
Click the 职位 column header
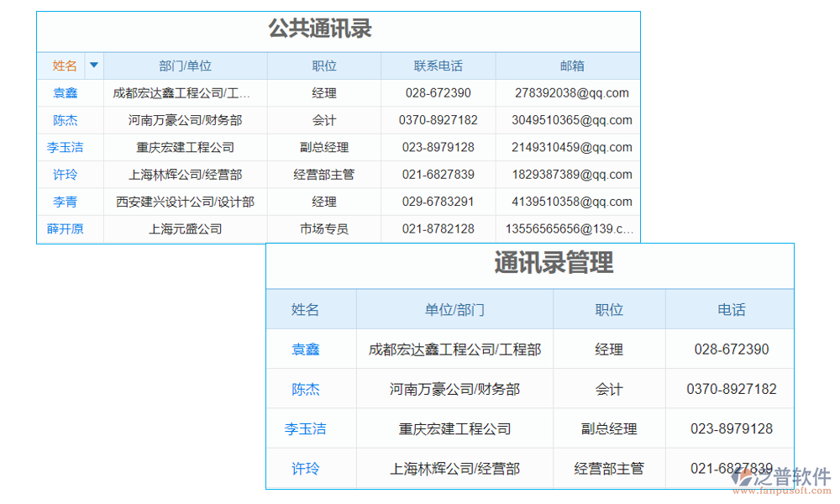(x=324, y=65)
